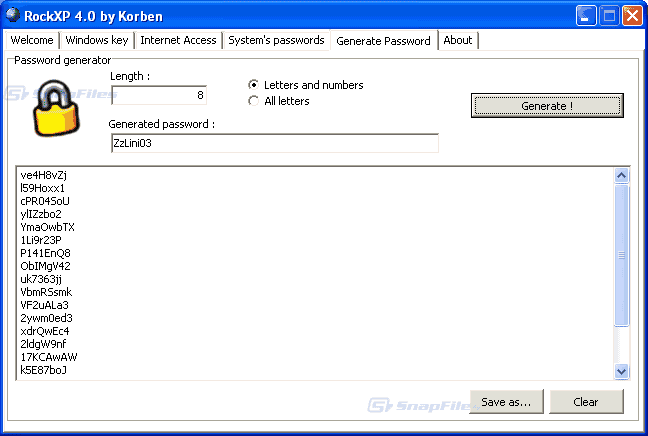Viewport: 648px width, 436px height.
Task: Select password xdrQwEc4 in the list
Action: point(45,331)
